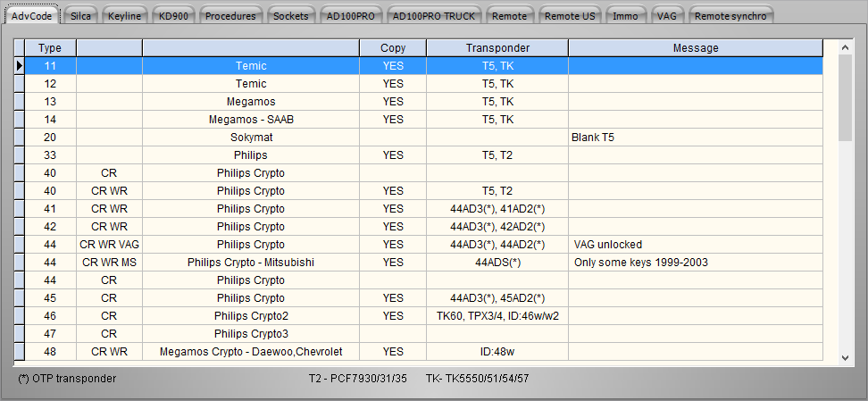Select the Megamos - SAAB row
This screenshot has width=868, height=401.
click(251, 120)
